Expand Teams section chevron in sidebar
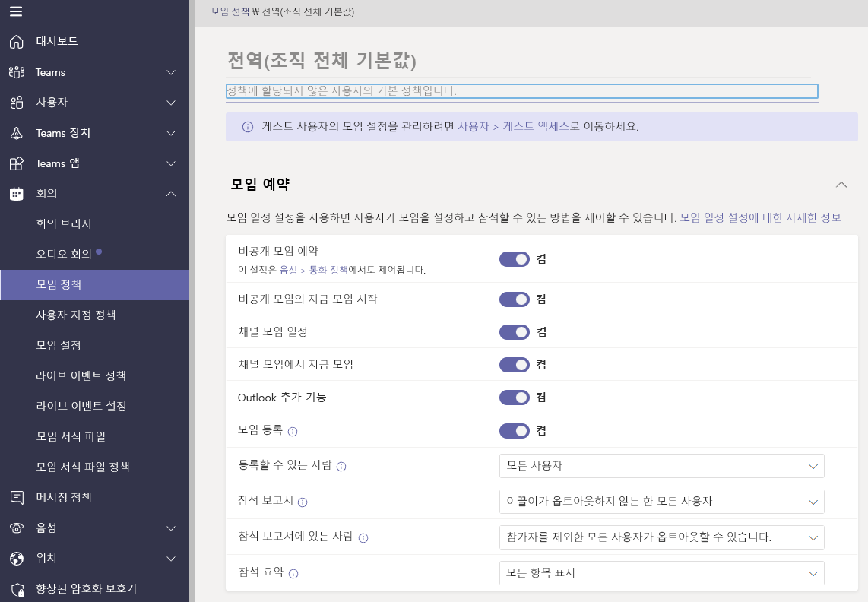This screenshot has width=868, height=602. tap(171, 72)
